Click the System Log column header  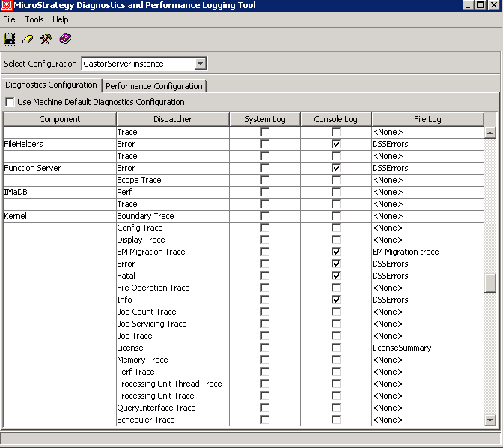[265, 119]
